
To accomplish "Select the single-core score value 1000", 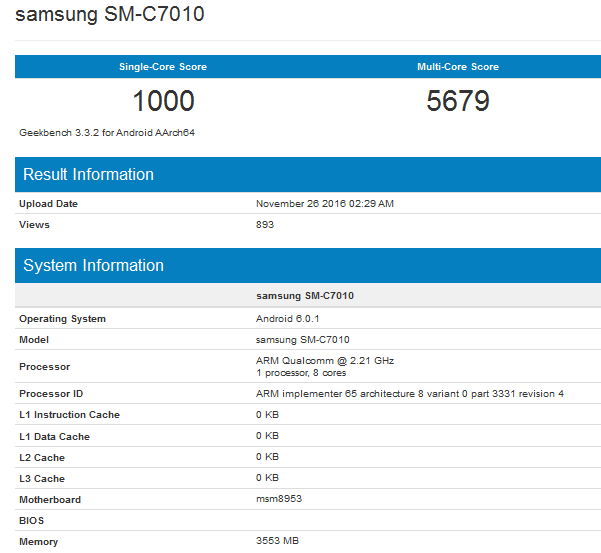I will (x=163, y=101).
